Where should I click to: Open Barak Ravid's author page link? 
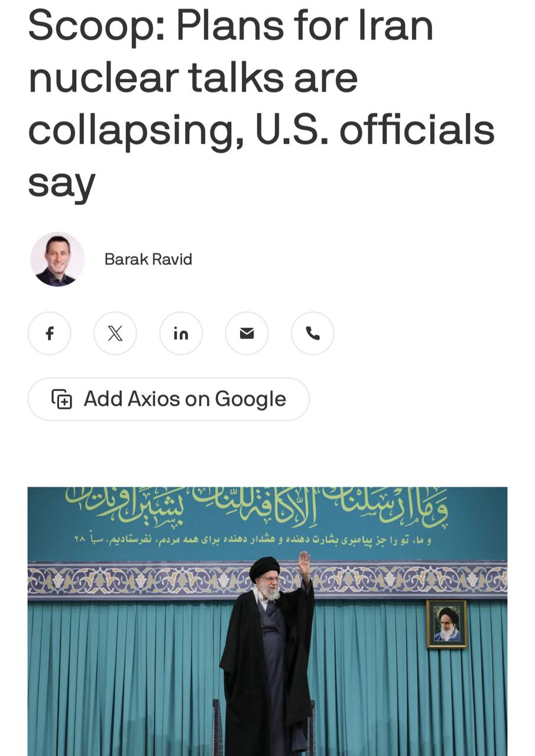click(x=148, y=259)
